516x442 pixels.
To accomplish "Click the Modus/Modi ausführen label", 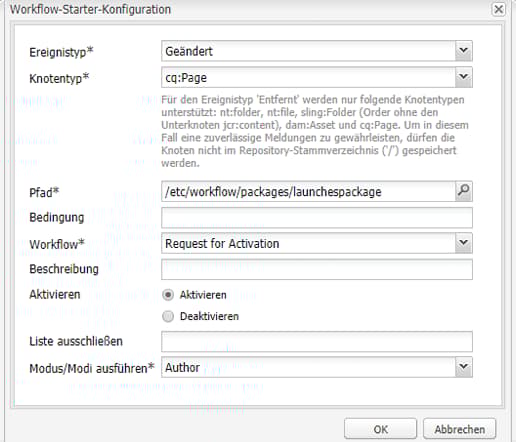I will click(92, 368).
